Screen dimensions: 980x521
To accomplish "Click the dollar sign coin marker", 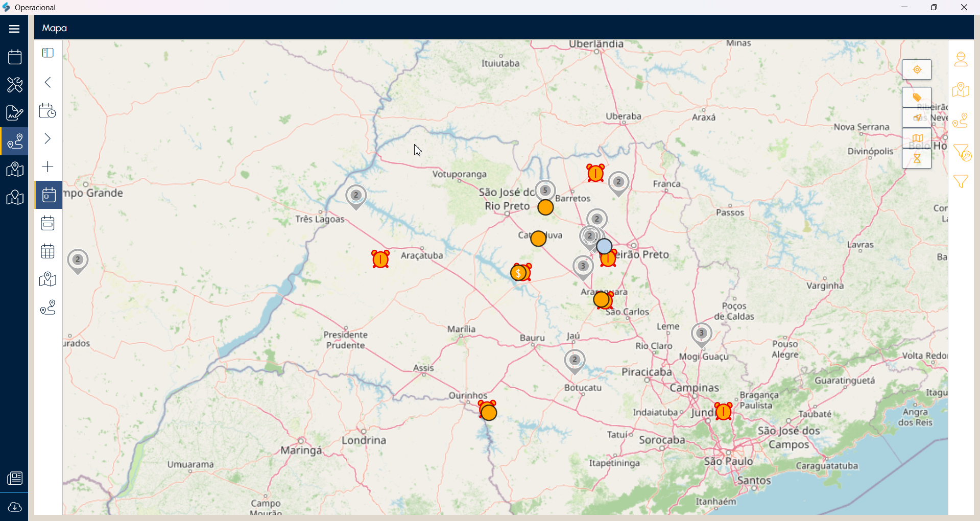I will click(518, 273).
